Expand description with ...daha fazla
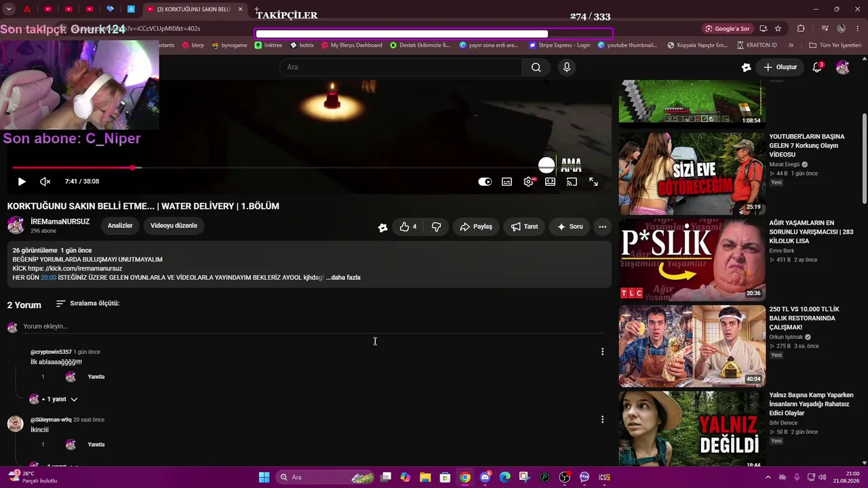868x488 pixels. tap(343, 277)
